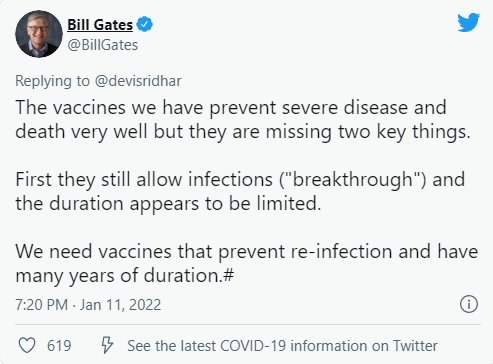
Task: Click the paragraph starting "The vaccines we have"
Action: coord(243,120)
